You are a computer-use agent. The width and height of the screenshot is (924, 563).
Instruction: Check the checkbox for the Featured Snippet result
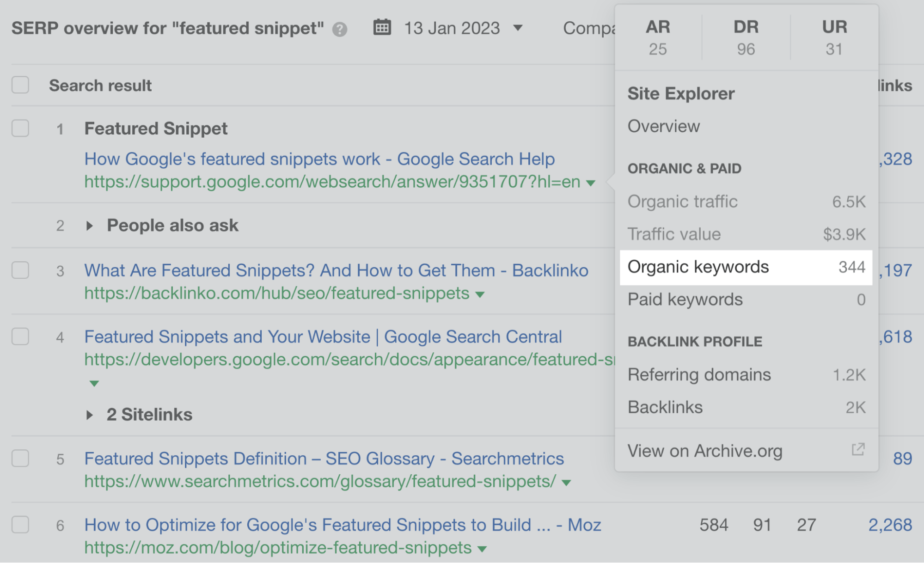pyautogui.click(x=20, y=129)
